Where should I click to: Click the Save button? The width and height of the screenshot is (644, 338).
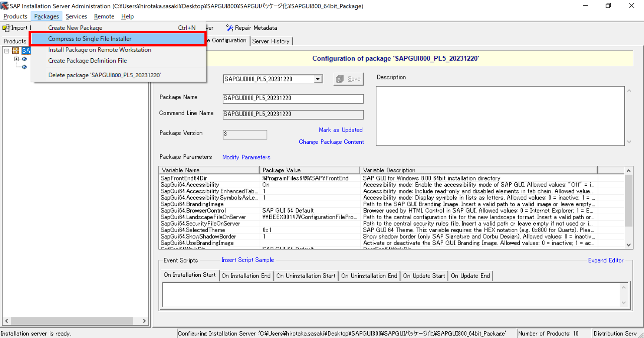click(x=348, y=79)
